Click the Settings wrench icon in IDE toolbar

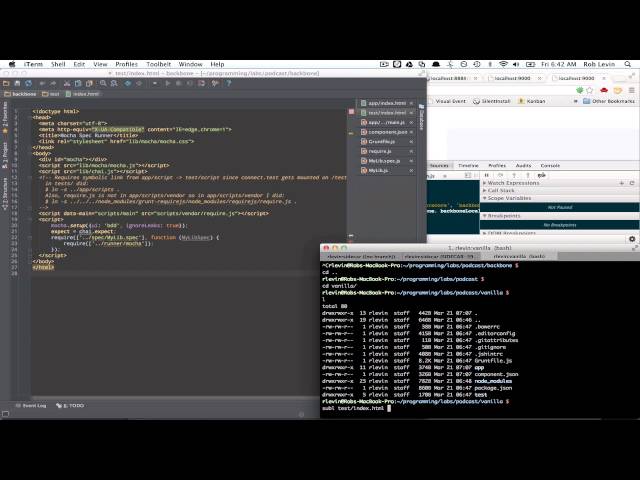coord(215,83)
